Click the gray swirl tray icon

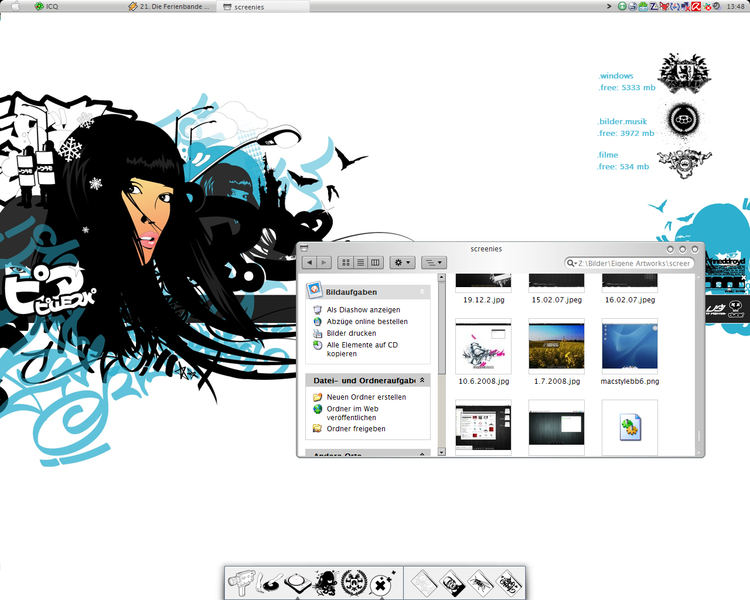pyautogui.click(x=717, y=6)
